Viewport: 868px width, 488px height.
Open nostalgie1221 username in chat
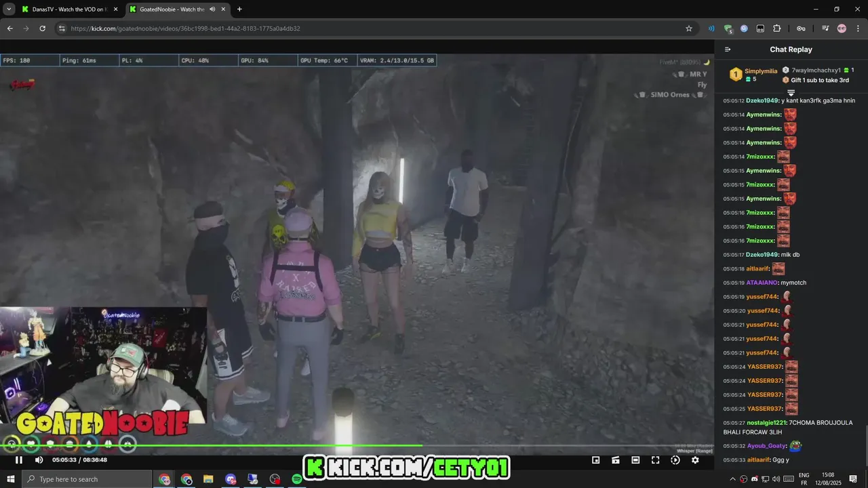click(766, 423)
